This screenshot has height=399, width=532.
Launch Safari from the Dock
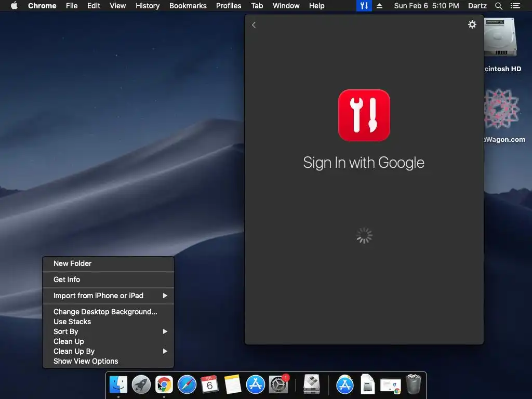pos(187,384)
